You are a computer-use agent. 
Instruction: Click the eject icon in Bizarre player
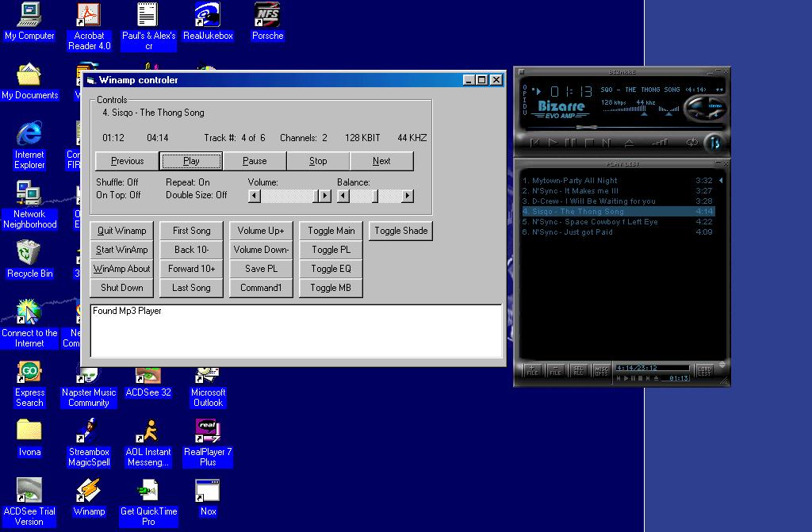tap(629, 143)
